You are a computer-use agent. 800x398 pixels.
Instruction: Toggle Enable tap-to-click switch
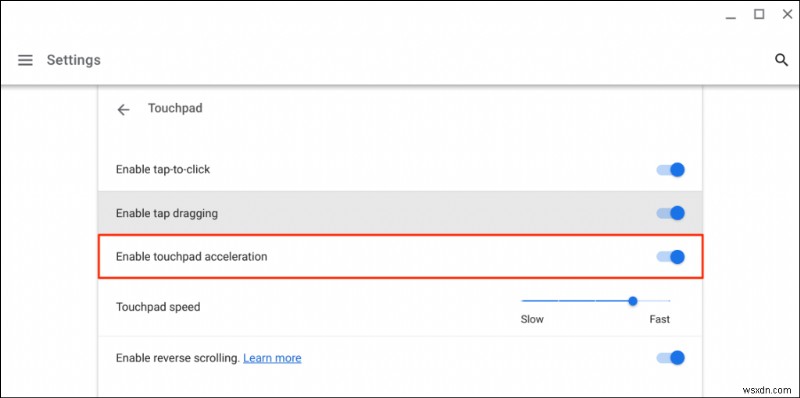click(670, 170)
